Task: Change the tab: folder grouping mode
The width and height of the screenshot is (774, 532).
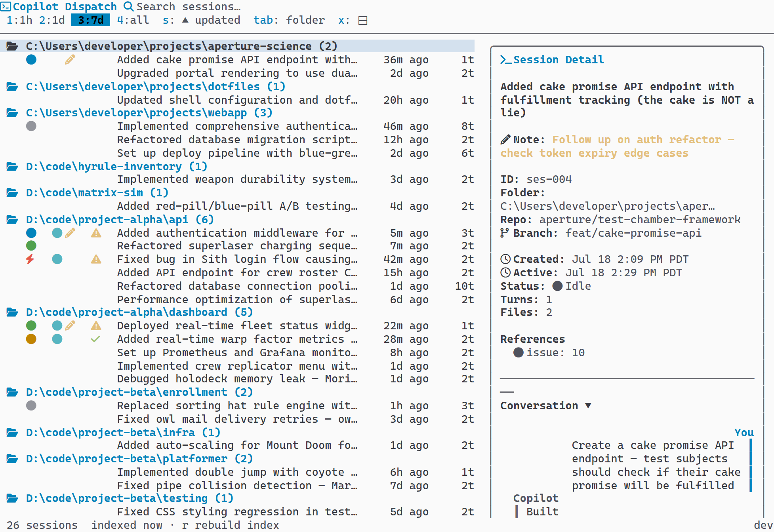Action: click(x=289, y=20)
